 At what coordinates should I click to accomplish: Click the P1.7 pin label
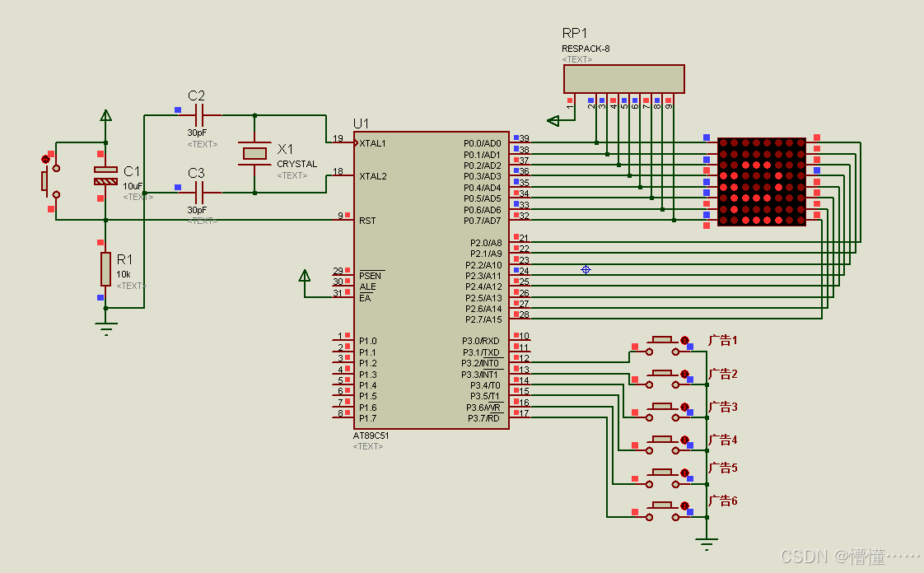368,419
